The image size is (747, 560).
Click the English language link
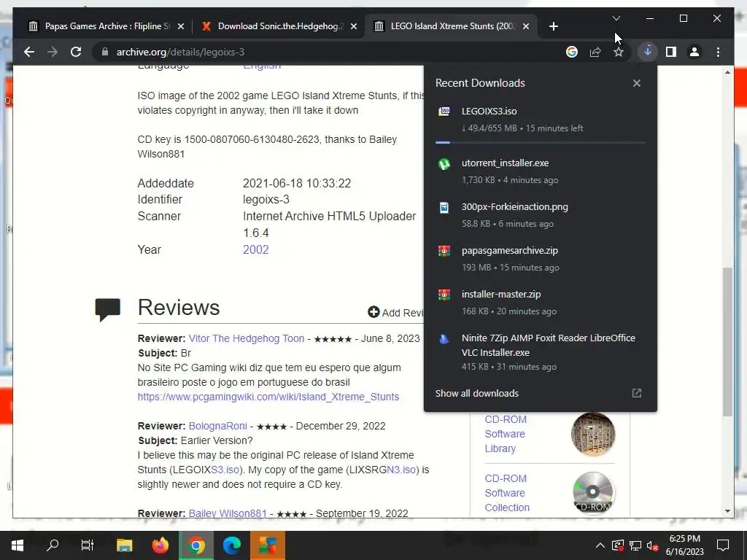point(262,66)
